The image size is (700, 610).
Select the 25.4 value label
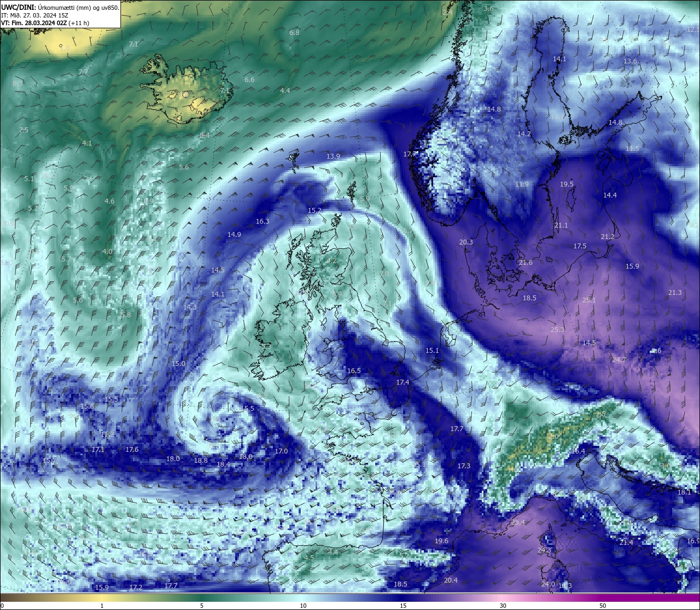click(518, 522)
